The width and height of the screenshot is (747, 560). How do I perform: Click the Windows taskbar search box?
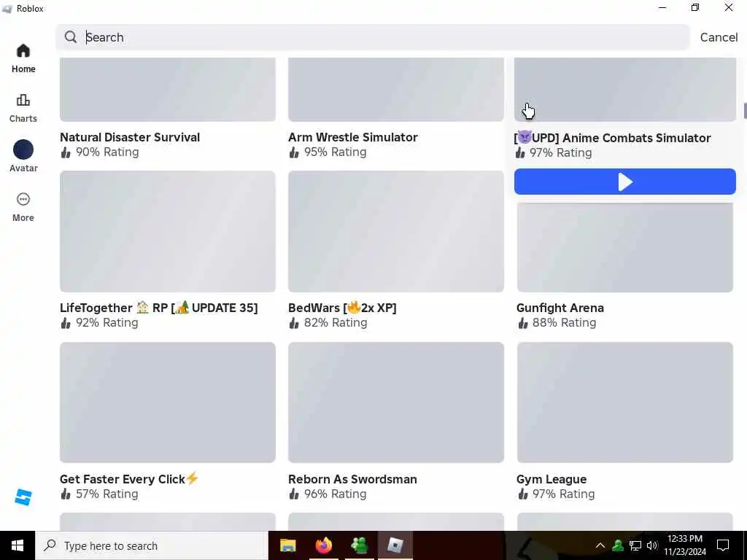[x=152, y=545]
